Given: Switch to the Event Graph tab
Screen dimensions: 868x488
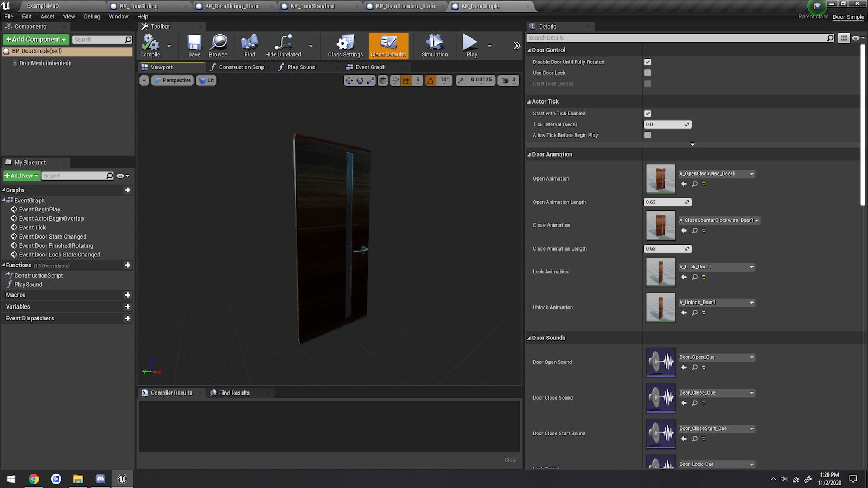Looking at the screenshot, I should [370, 67].
